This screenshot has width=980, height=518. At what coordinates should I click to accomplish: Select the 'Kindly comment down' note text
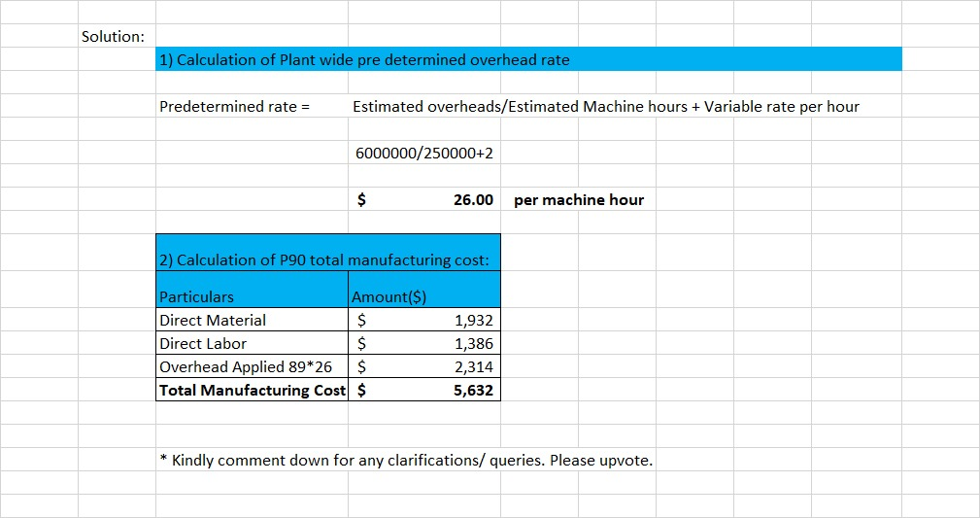click(x=406, y=460)
